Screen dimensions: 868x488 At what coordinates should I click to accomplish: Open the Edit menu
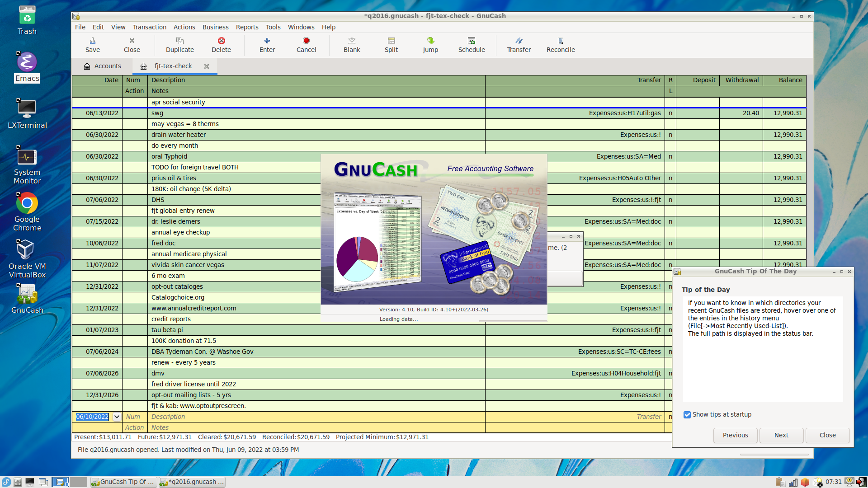98,27
